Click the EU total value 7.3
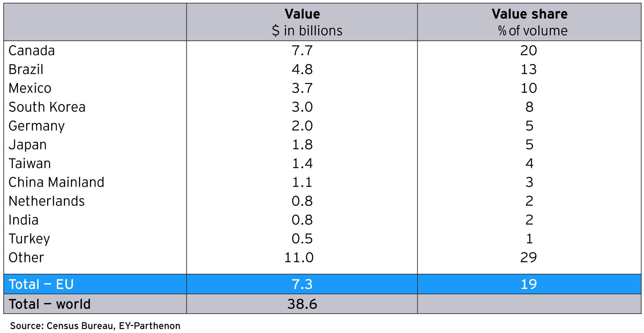 pos(302,284)
